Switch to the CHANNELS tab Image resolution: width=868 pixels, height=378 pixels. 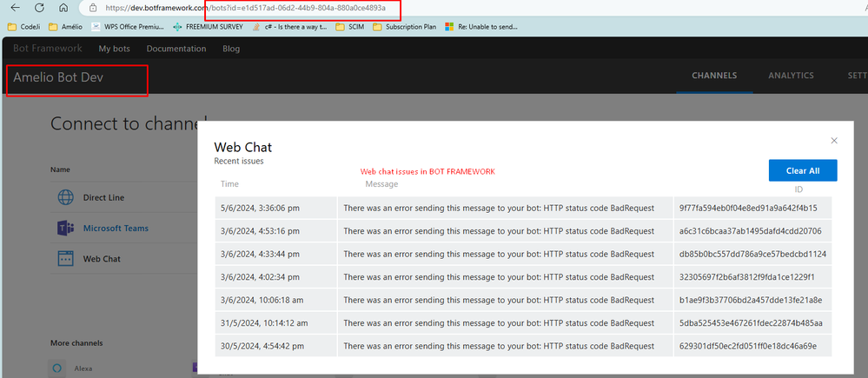[714, 76]
